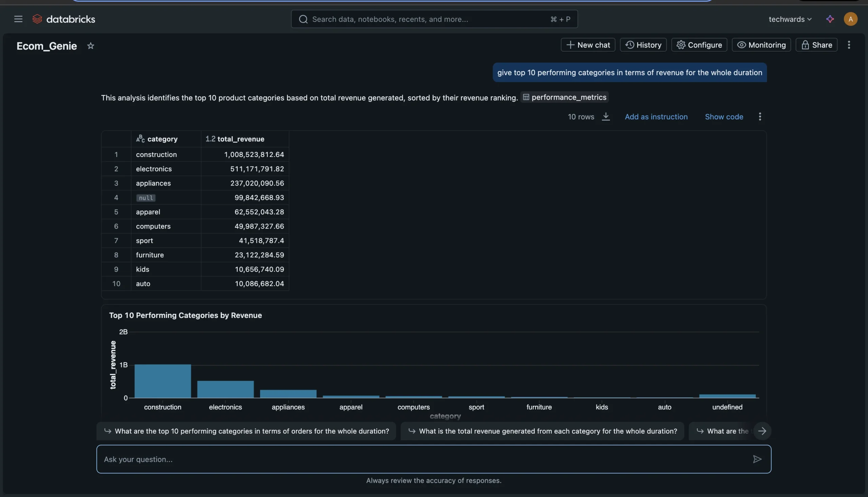Select the computers category cell
Image resolution: width=868 pixels, height=497 pixels.
[x=166, y=226]
